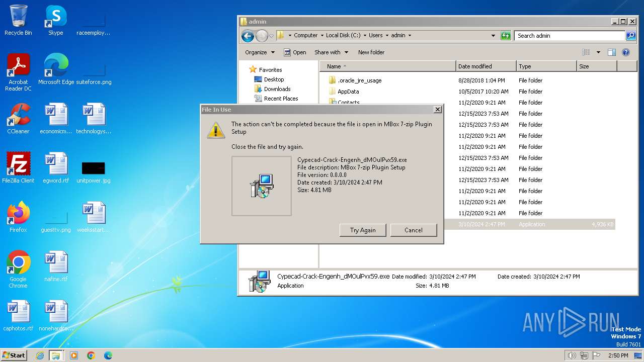Click Users in the address breadcrumb
644x362 pixels.
[x=375, y=36]
